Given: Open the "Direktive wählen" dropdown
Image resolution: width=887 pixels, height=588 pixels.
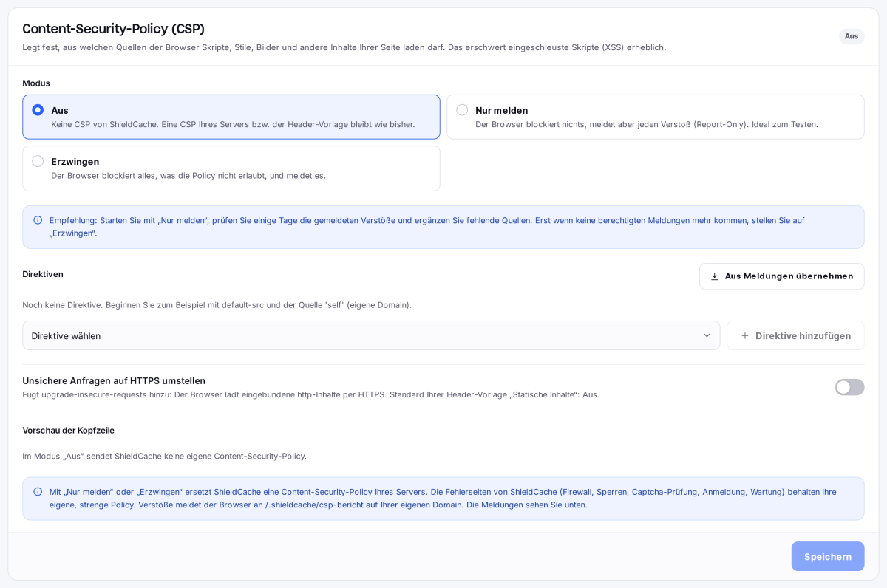Looking at the screenshot, I should pyautogui.click(x=371, y=335).
